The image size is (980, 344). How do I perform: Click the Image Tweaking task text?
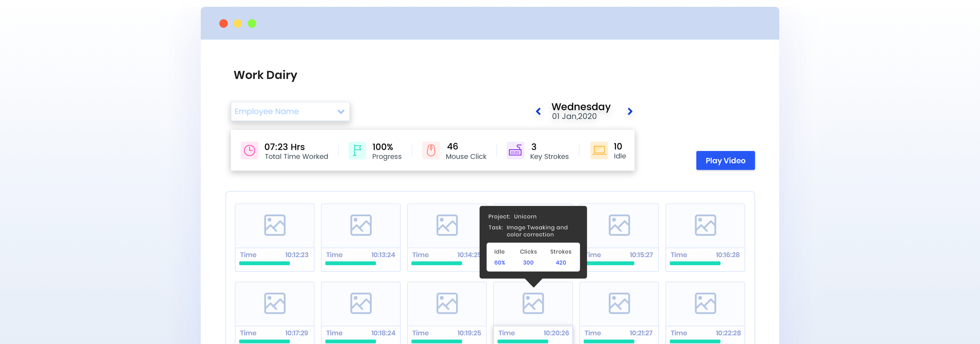537,231
